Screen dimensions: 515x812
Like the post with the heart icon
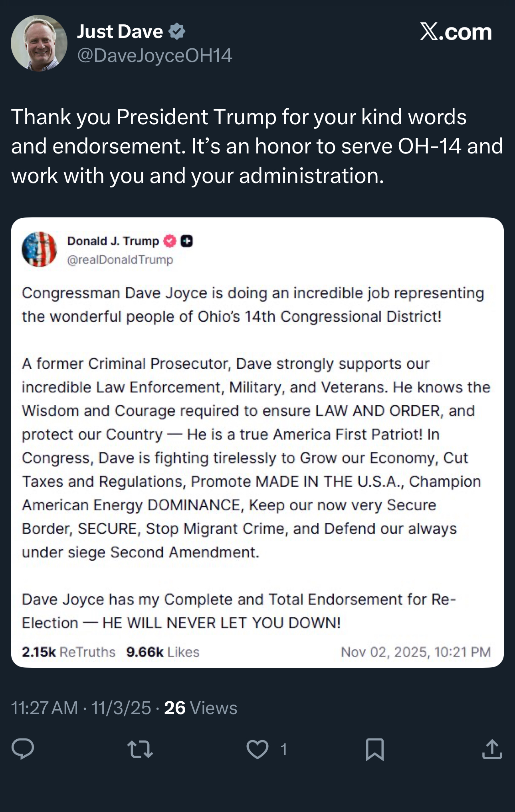coord(257,749)
